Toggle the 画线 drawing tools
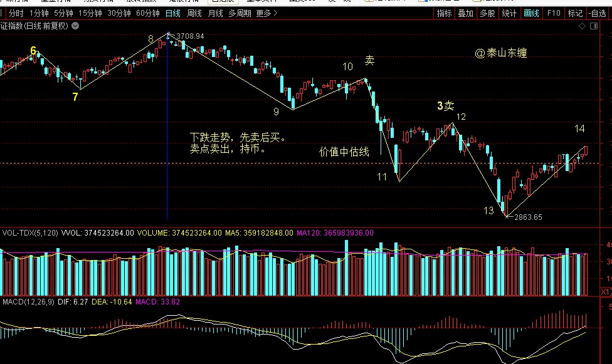Image resolution: width=612 pixels, height=364 pixels. point(531,13)
